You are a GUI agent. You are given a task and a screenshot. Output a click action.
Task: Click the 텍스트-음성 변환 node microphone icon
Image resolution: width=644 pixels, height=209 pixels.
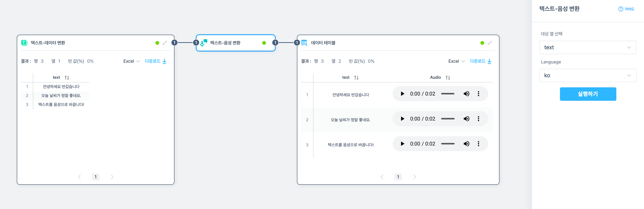204,43
